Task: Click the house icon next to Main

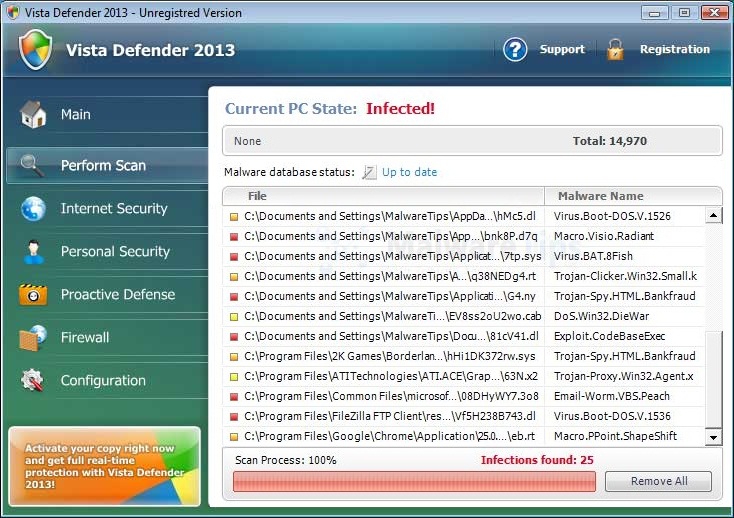Action: (x=33, y=114)
